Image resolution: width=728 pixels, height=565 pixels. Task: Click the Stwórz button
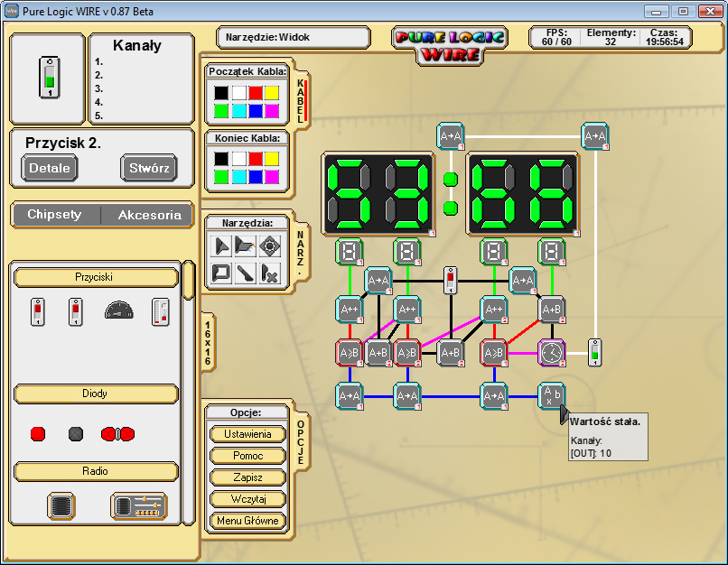click(x=149, y=168)
